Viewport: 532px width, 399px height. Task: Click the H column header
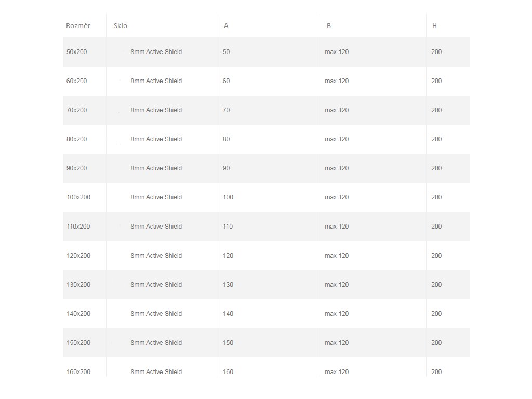tap(434, 26)
